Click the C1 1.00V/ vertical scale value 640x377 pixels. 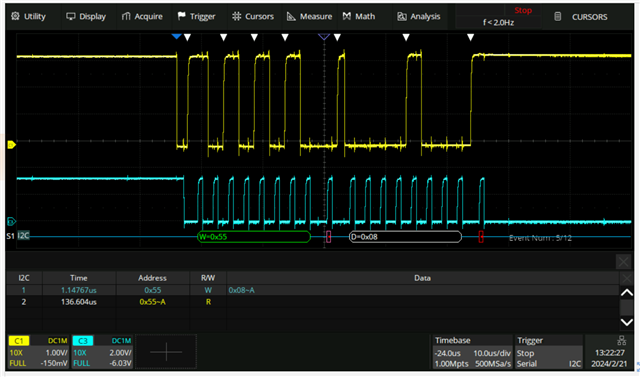(56, 353)
